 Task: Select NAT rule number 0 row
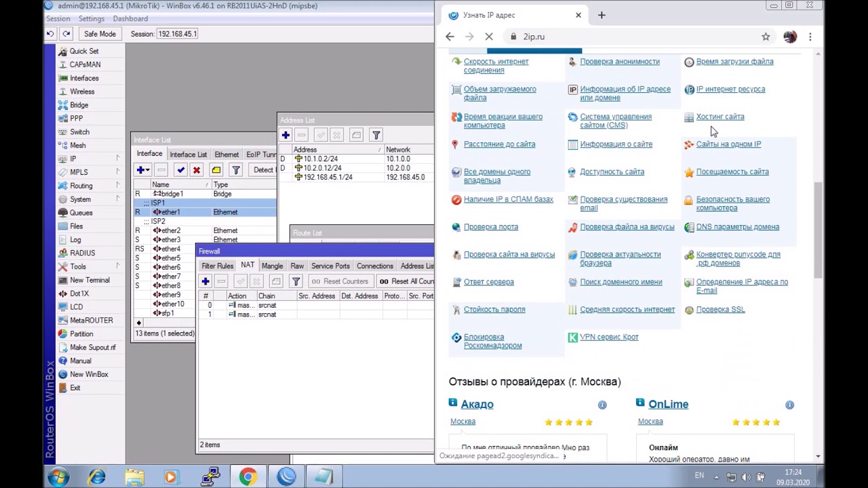[316, 305]
